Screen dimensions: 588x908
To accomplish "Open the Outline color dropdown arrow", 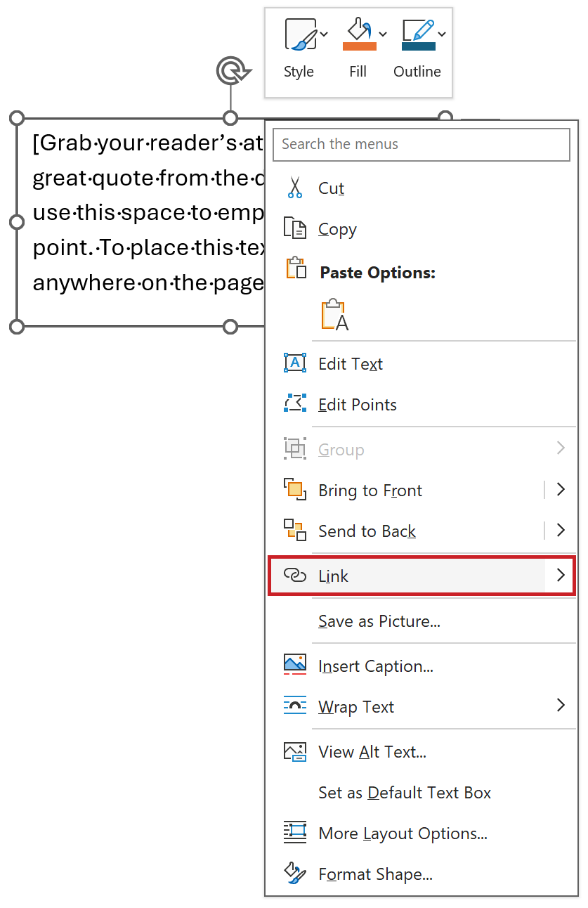I will coord(442,33).
